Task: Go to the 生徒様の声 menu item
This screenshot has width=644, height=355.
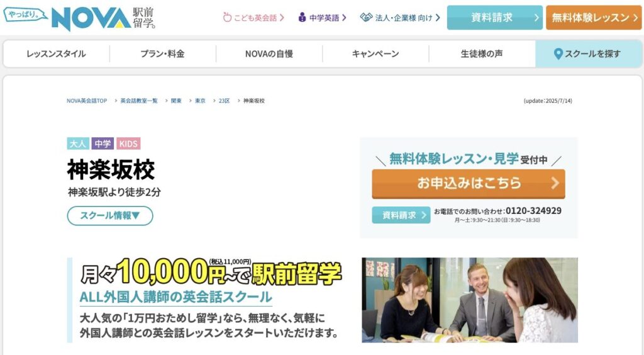Action: click(x=482, y=54)
